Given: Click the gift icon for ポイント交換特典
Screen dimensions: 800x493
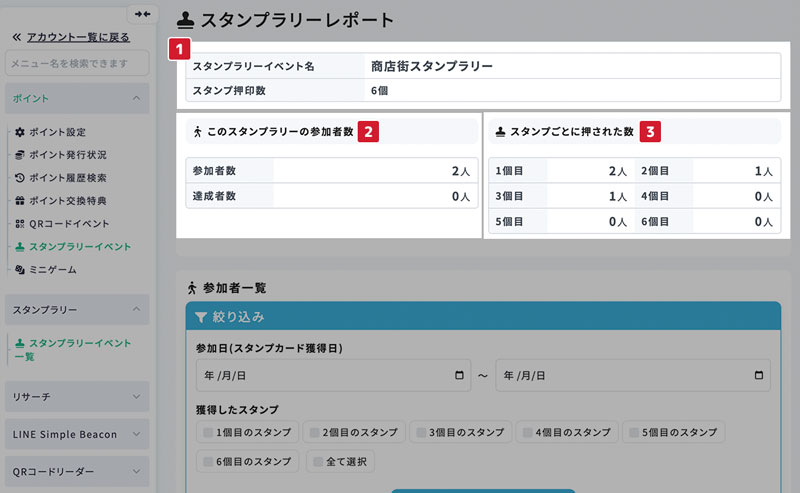Looking at the screenshot, I should point(20,200).
